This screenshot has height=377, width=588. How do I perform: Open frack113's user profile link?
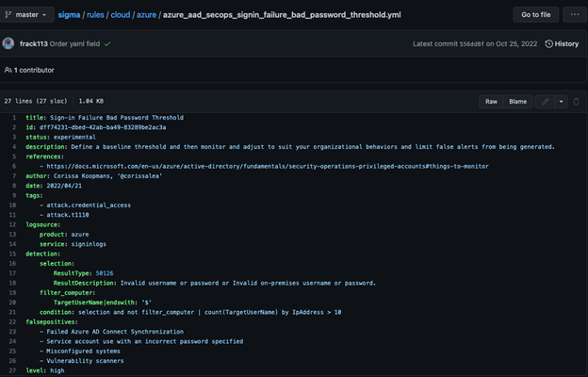(x=35, y=44)
